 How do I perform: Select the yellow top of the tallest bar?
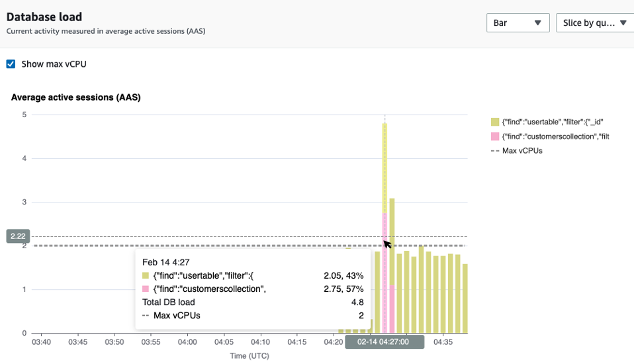[x=385, y=165]
